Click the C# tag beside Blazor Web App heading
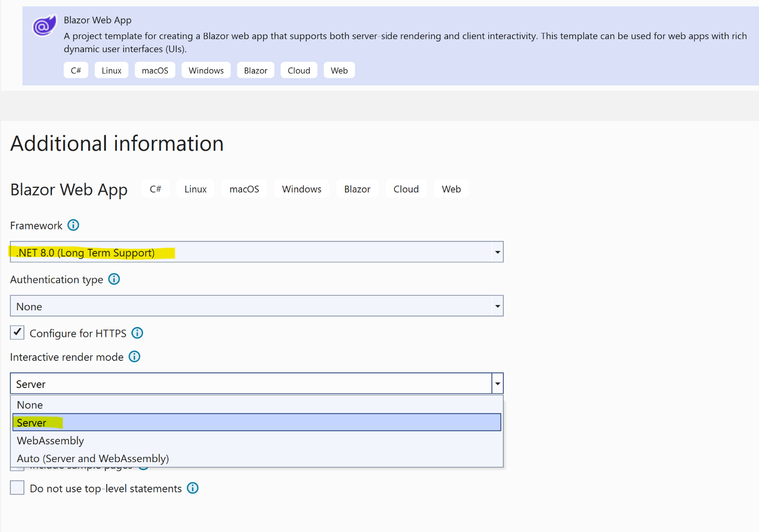The height and width of the screenshot is (532, 759). coord(155,189)
